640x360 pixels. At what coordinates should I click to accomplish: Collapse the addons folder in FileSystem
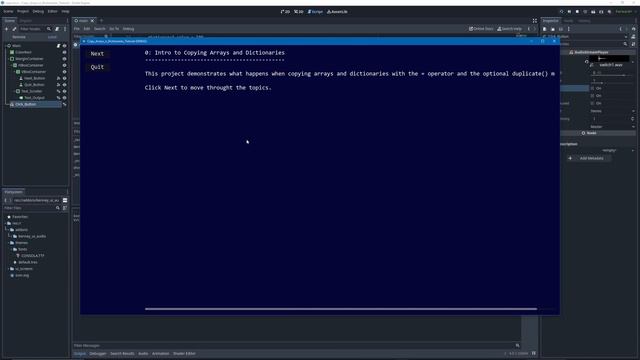(9, 230)
